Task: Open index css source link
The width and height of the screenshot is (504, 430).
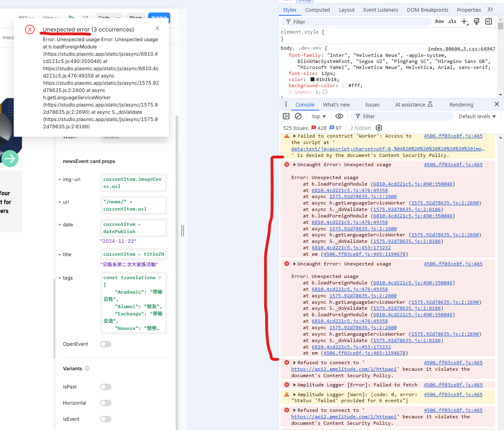Action: point(461,49)
